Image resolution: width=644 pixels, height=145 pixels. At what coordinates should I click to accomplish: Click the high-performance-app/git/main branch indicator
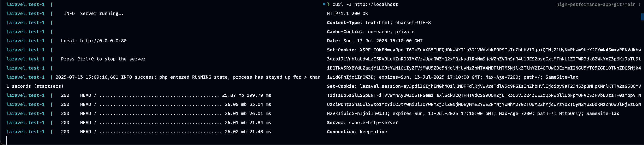click(x=596, y=4)
